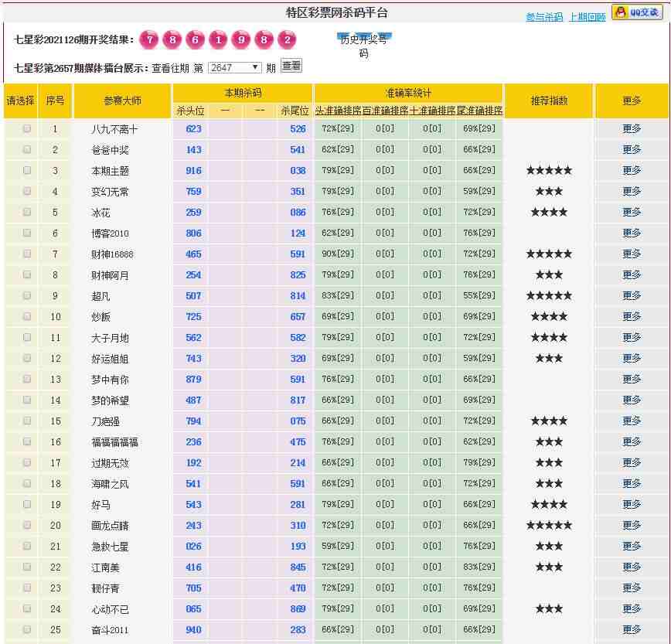Open the 上期回顾 link
This screenshot has height=644, width=671.
[x=587, y=17]
